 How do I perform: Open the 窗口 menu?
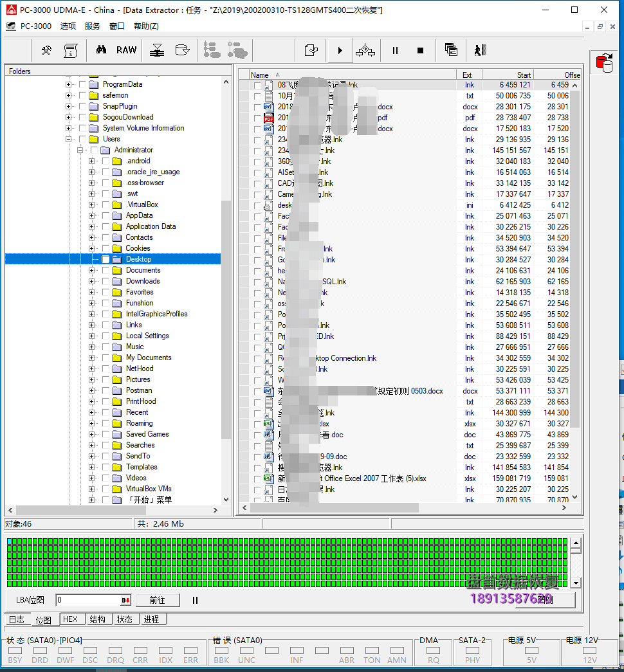[116, 26]
